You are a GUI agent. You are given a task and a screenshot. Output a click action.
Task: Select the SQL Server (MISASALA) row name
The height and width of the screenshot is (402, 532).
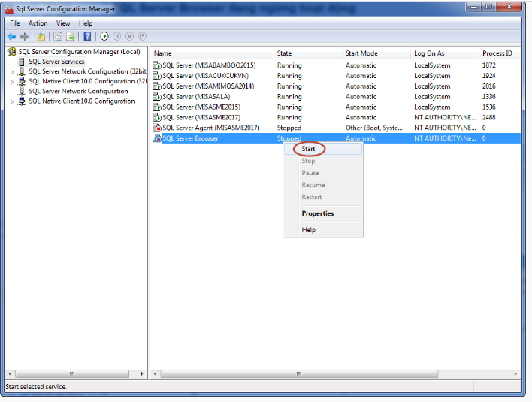pos(196,97)
